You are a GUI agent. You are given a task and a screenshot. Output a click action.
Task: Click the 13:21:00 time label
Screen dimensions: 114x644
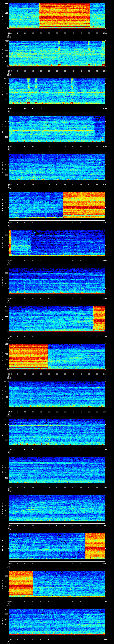[9, 298]
